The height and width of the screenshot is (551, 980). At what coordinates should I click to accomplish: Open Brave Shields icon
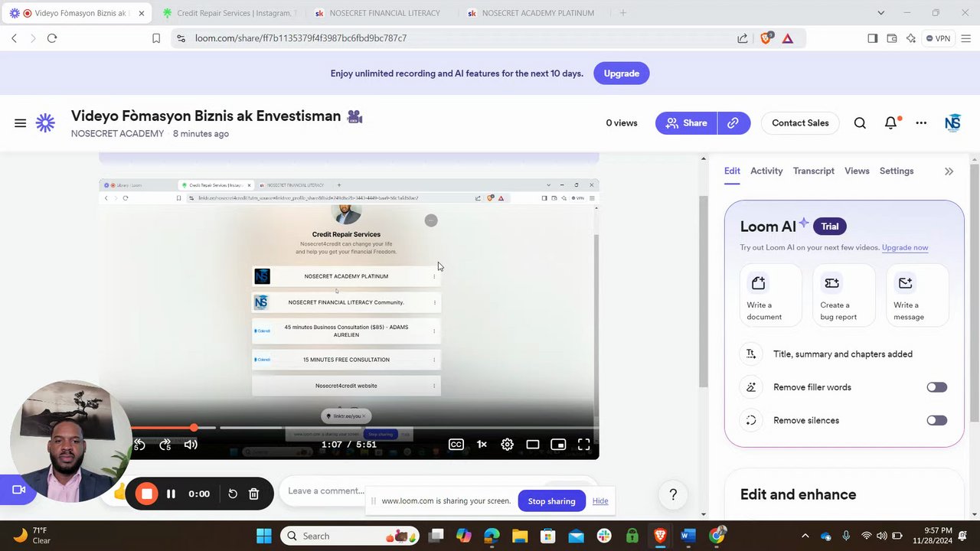tap(766, 38)
